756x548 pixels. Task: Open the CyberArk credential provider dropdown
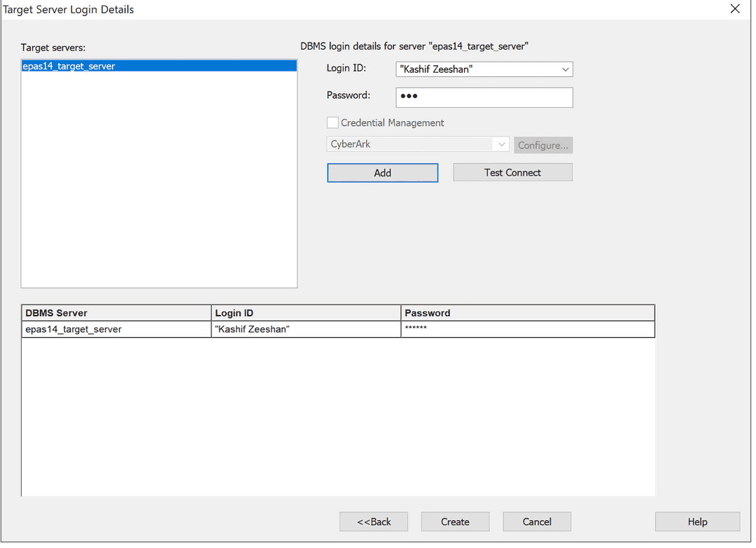pos(501,144)
